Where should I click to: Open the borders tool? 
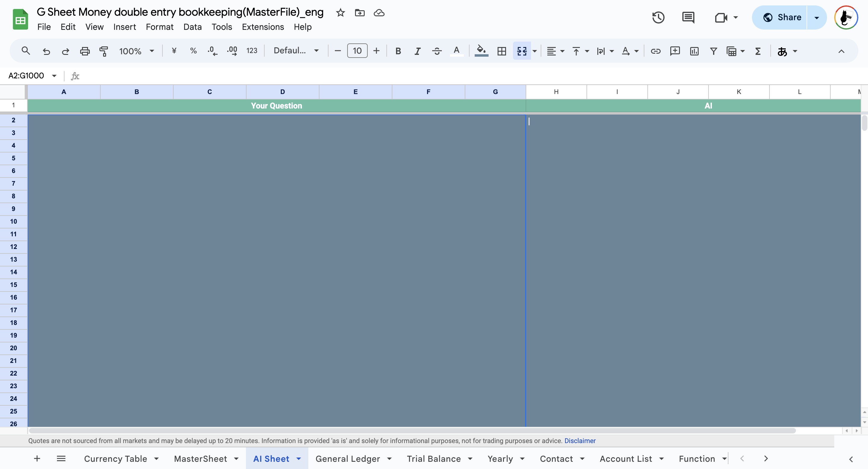(x=502, y=51)
